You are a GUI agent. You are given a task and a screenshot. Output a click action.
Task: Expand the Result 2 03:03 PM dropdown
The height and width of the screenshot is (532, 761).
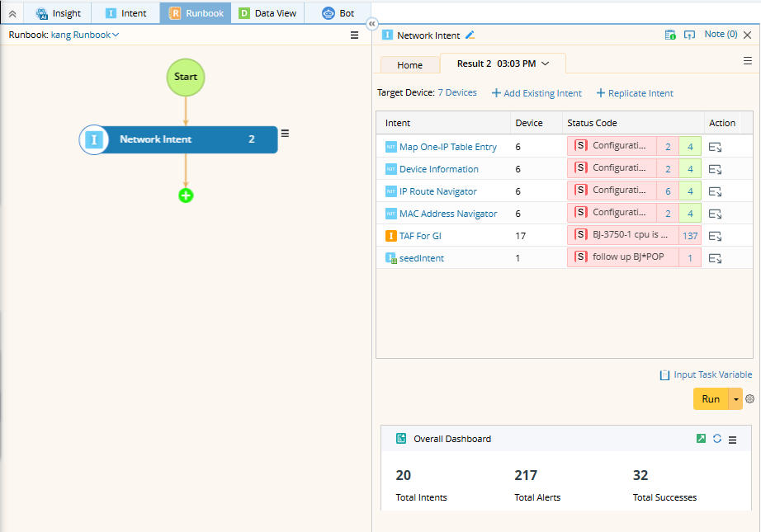[x=545, y=64]
